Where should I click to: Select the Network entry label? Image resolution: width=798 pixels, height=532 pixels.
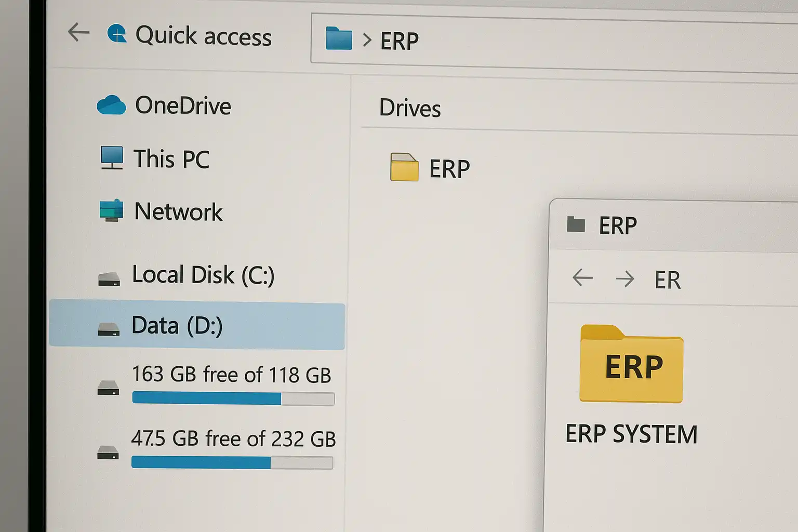[178, 212]
